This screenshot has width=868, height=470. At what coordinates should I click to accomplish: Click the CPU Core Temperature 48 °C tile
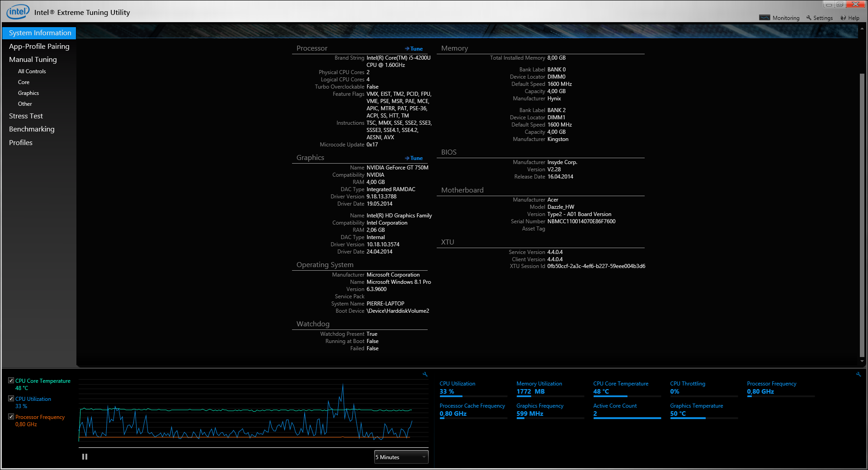(x=627, y=388)
